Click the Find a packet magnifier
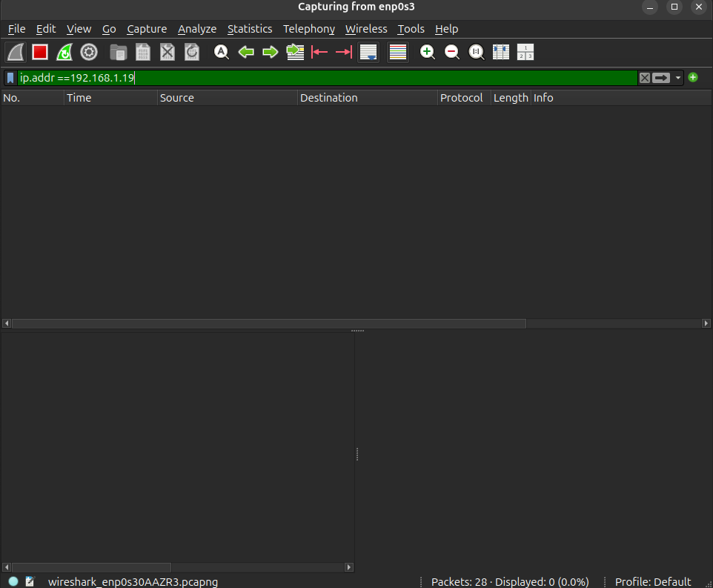The image size is (713, 588). point(222,53)
